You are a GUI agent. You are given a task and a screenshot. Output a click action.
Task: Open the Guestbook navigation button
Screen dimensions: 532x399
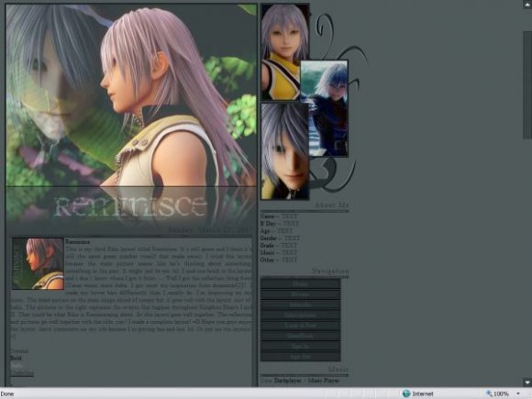point(300,336)
